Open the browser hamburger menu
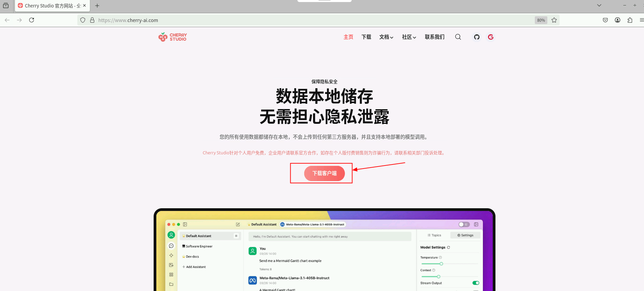Viewport: 644px width, 291px height. tap(641, 20)
